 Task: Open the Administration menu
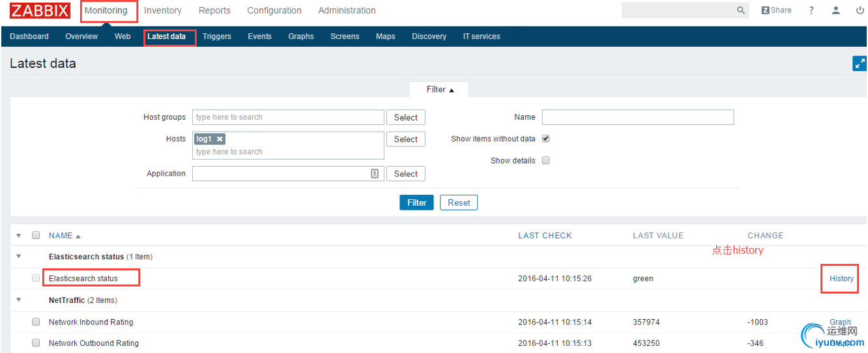tap(347, 10)
